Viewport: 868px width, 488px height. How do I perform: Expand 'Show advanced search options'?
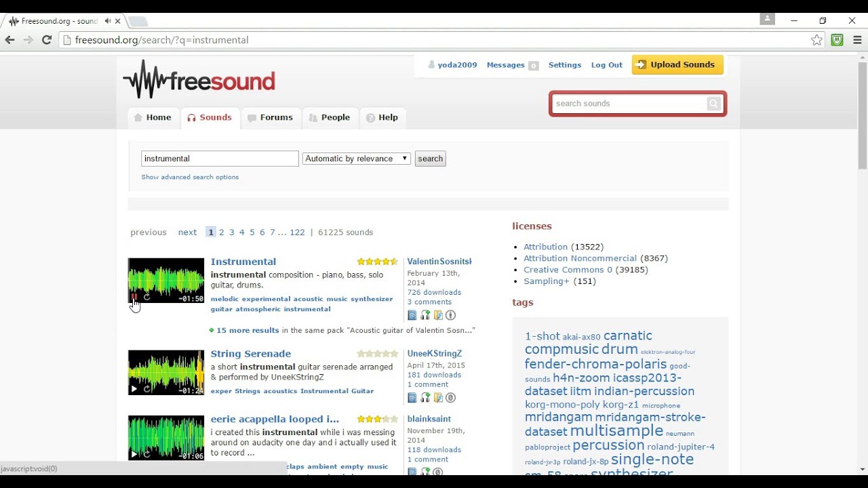tap(190, 178)
